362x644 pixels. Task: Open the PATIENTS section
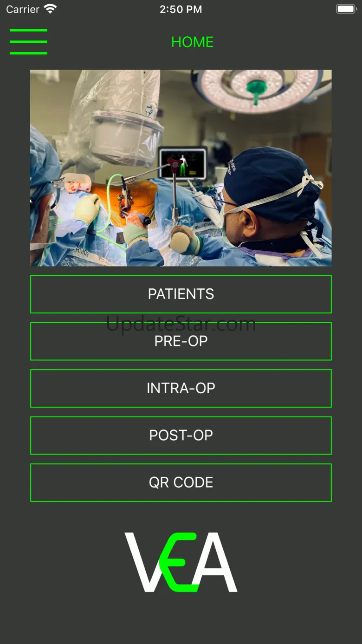(181, 294)
